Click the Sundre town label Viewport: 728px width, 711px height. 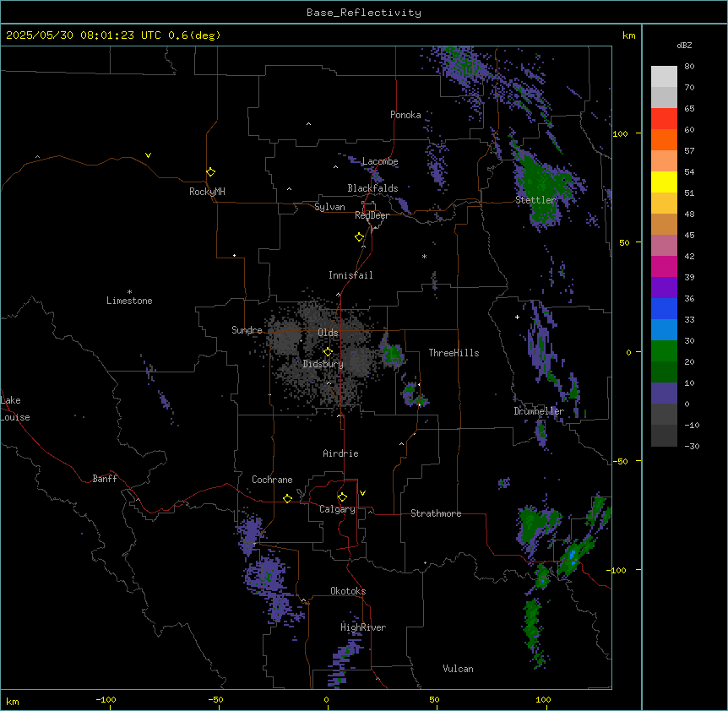tap(247, 330)
